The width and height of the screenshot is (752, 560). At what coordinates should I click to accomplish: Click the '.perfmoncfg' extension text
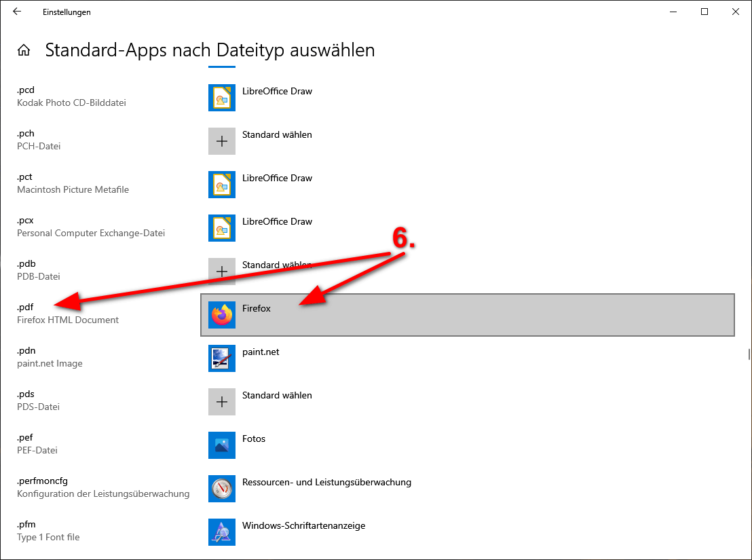point(42,481)
